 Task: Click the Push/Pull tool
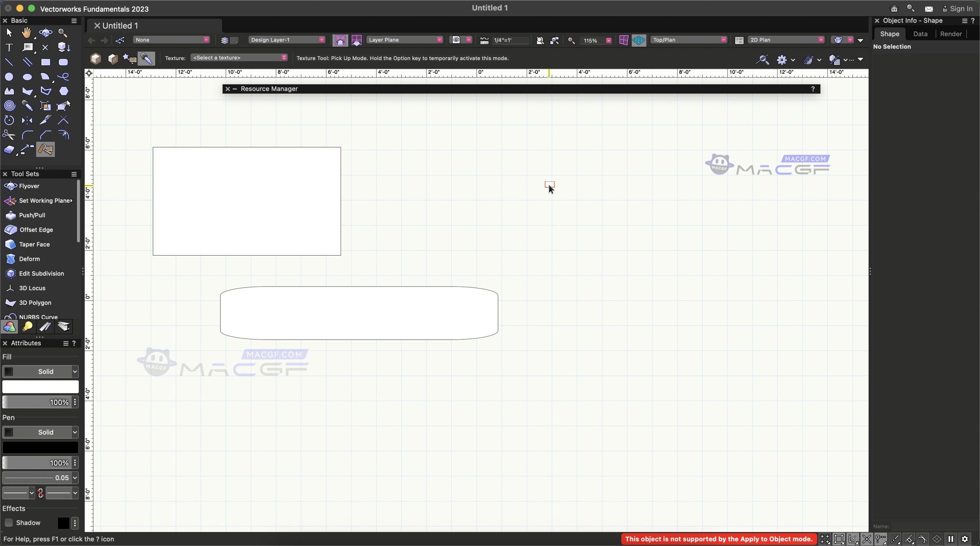(32, 215)
